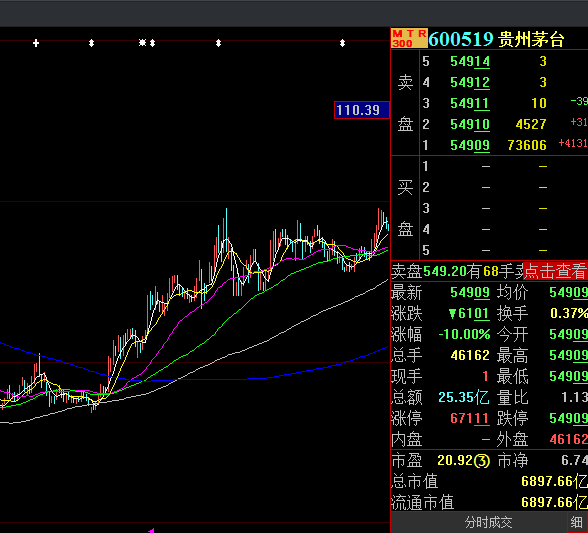The image size is (588, 533).
Task: Click sell level 2 volume 4527
Action: coord(531,124)
